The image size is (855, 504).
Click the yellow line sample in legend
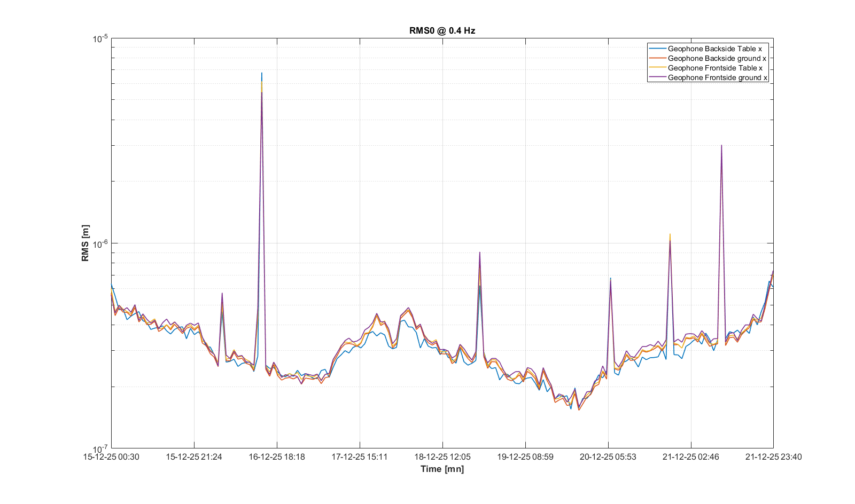(657, 68)
